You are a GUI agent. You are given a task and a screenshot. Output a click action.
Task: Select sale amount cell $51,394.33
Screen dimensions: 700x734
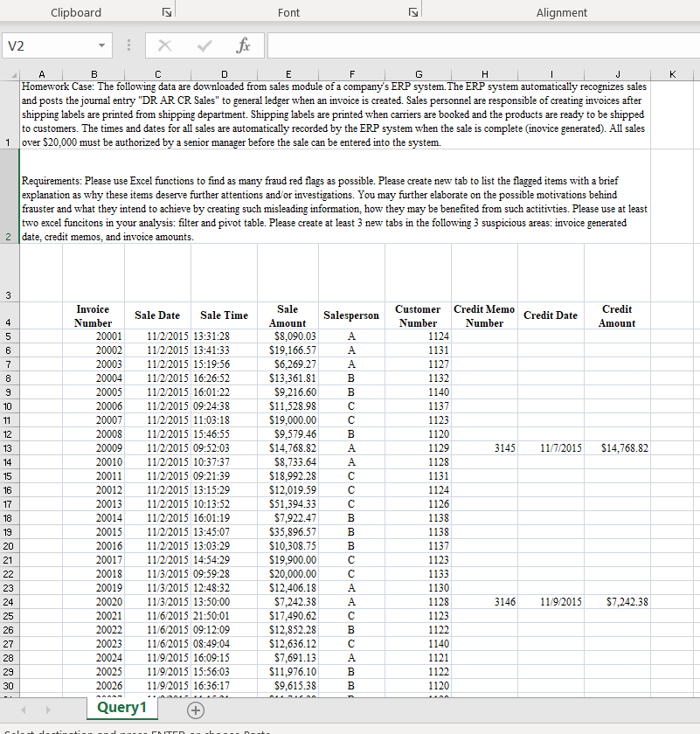(x=288, y=504)
